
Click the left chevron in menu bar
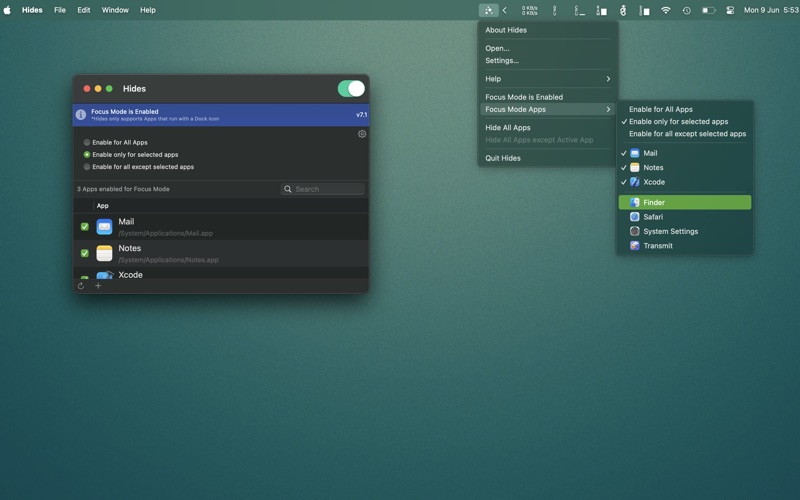coord(505,10)
